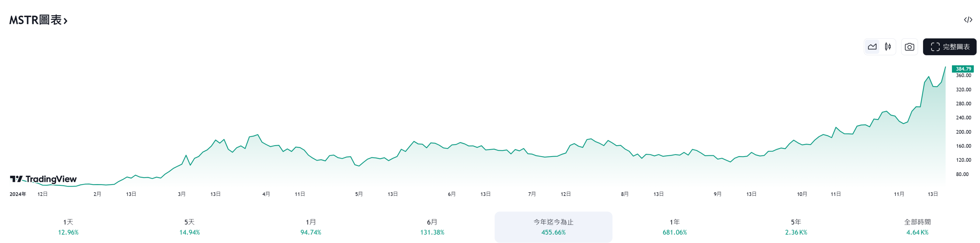Switch to area chart style
Viewport: 980px width, 243px height.
(x=872, y=47)
